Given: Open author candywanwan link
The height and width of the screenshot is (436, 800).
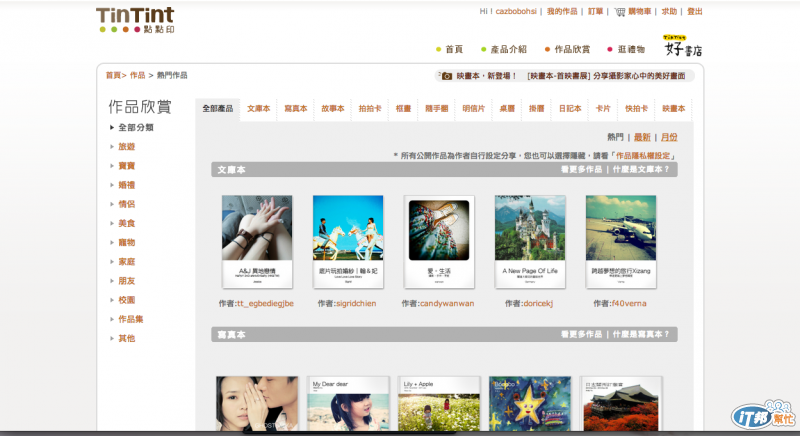Looking at the screenshot, I should [x=447, y=303].
